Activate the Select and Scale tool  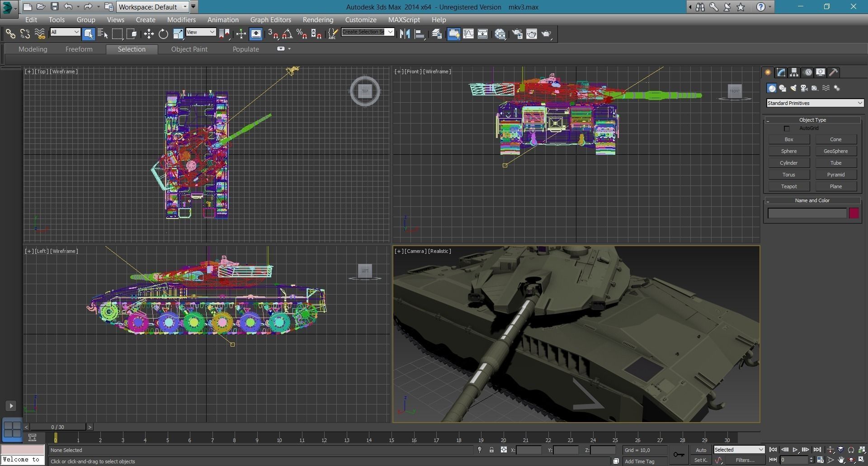tap(178, 34)
